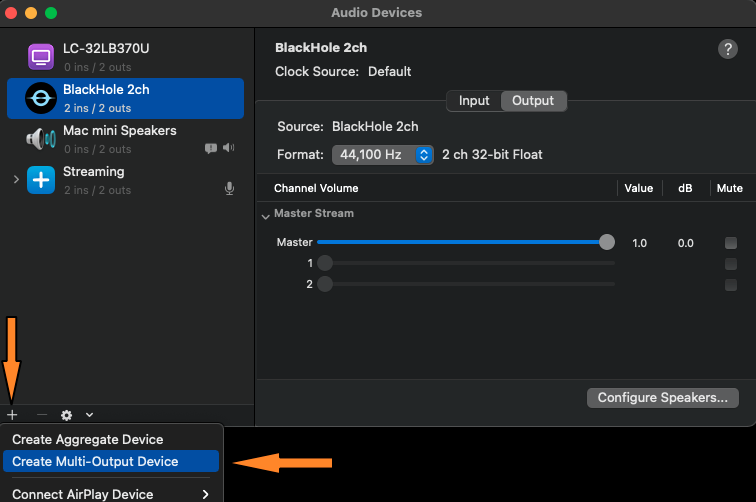The height and width of the screenshot is (502, 756).
Task: Click the dB column header
Action: click(685, 188)
